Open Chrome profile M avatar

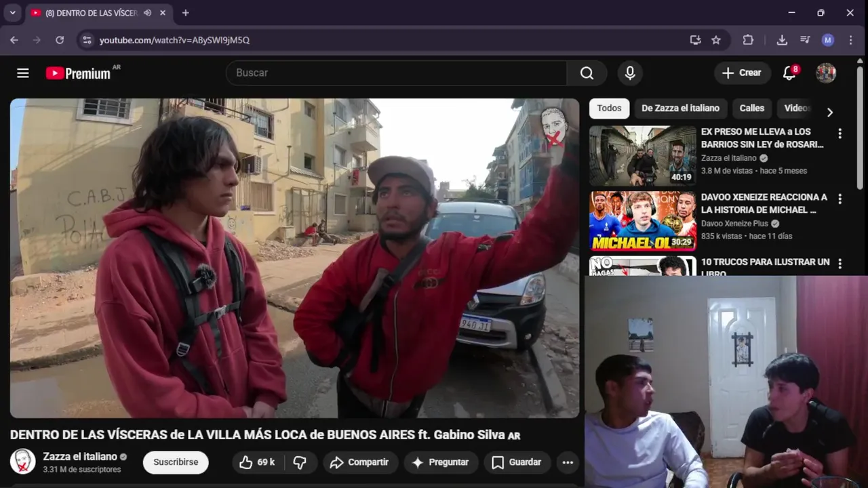click(x=828, y=40)
